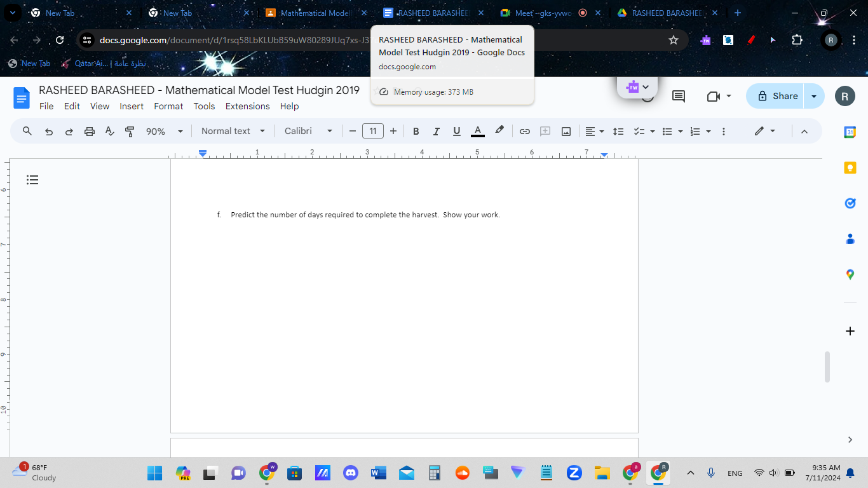Open the Format menu
Image resolution: width=868 pixels, height=488 pixels.
(x=168, y=106)
